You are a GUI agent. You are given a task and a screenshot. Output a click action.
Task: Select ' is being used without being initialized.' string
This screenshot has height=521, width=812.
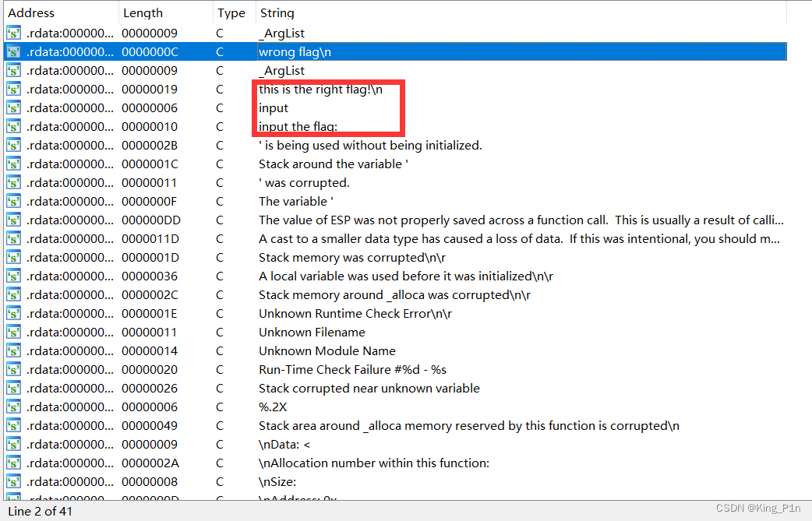[370, 146]
